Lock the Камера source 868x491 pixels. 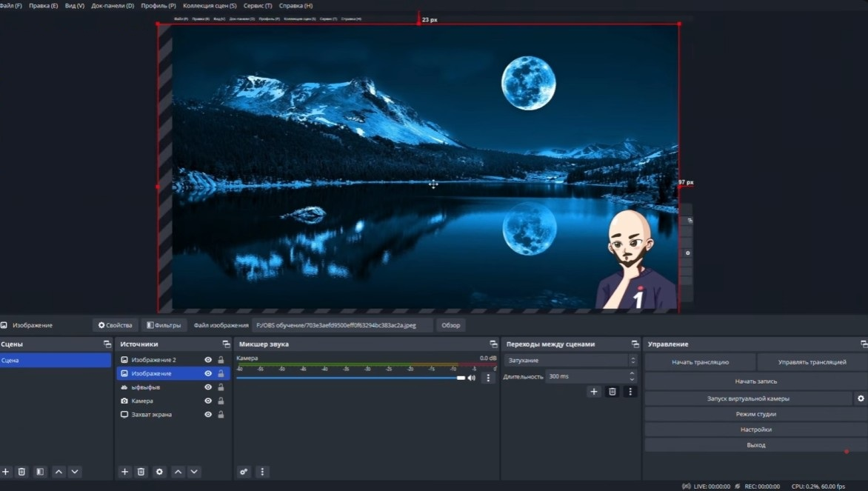pyautogui.click(x=221, y=401)
